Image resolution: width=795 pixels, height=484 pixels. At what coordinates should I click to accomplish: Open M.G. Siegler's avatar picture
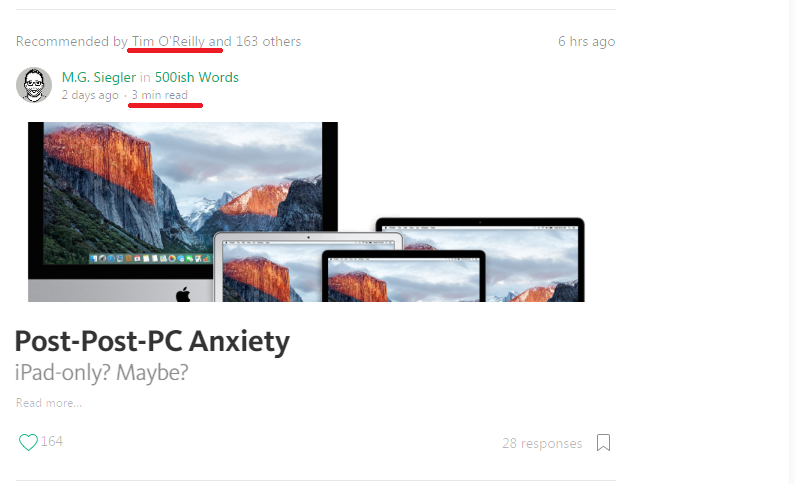pos(34,85)
